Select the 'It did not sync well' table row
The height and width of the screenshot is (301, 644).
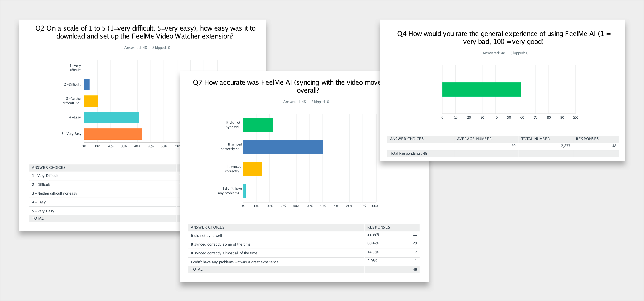coord(206,235)
